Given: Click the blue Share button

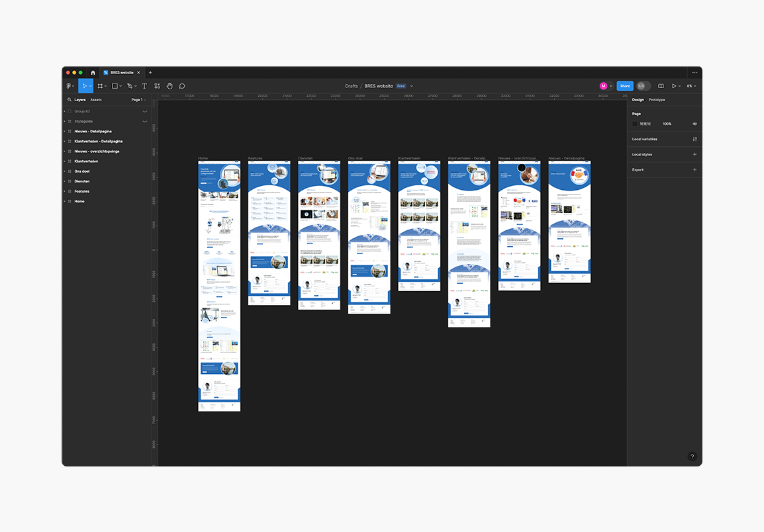Looking at the screenshot, I should [624, 86].
